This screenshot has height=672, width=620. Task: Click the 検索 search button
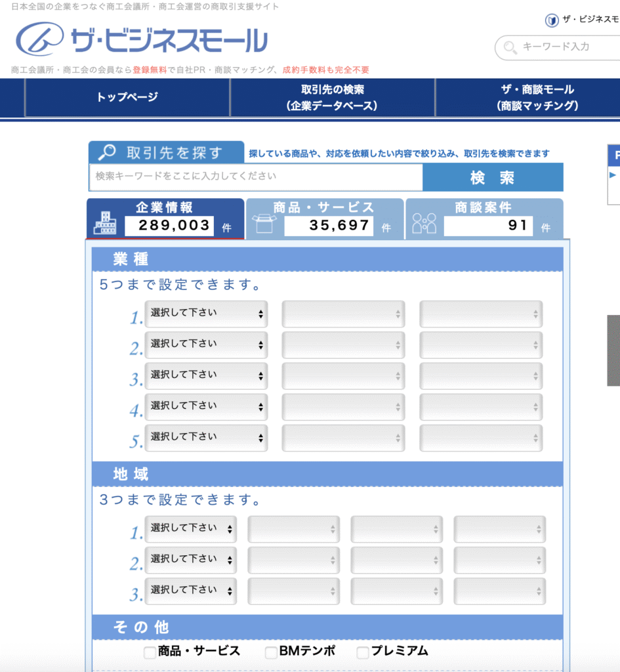point(493,177)
